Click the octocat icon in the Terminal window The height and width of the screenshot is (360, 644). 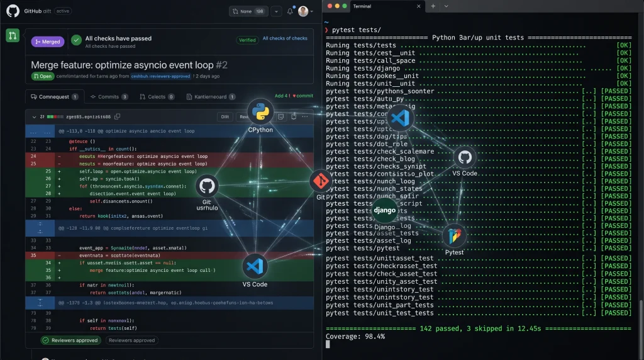[465, 157]
